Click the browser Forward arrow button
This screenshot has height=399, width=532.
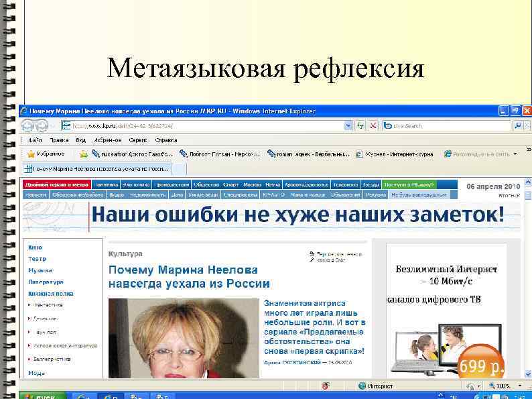point(42,125)
